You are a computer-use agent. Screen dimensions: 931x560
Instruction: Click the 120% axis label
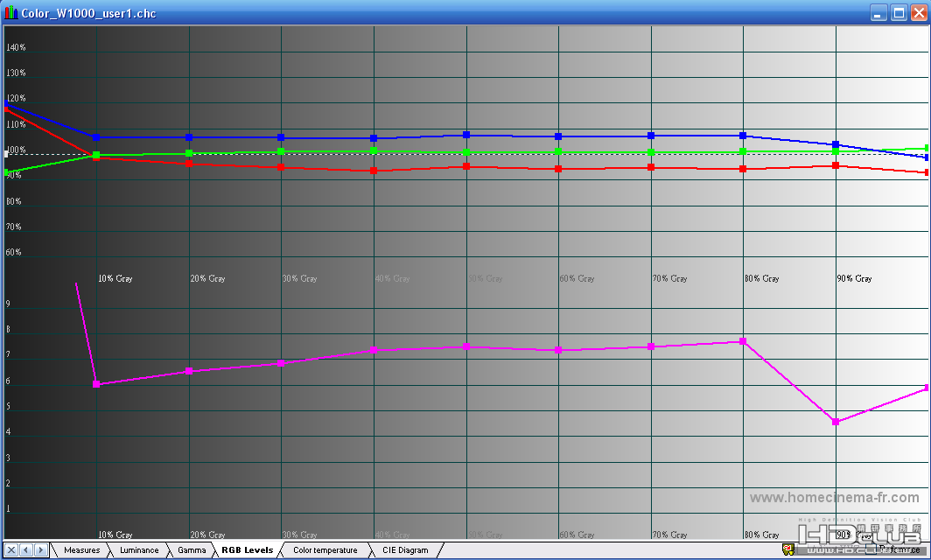point(16,99)
